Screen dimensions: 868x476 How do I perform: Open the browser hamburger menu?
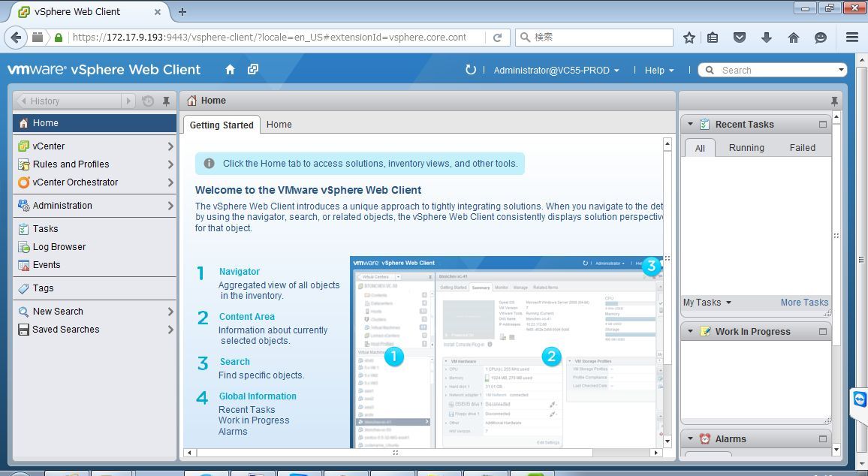point(852,37)
